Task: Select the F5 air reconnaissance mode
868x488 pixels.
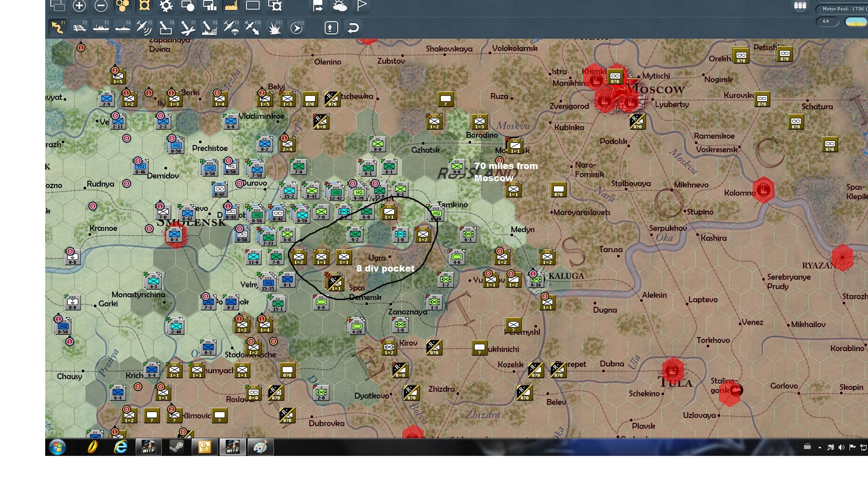Action: coord(144,28)
